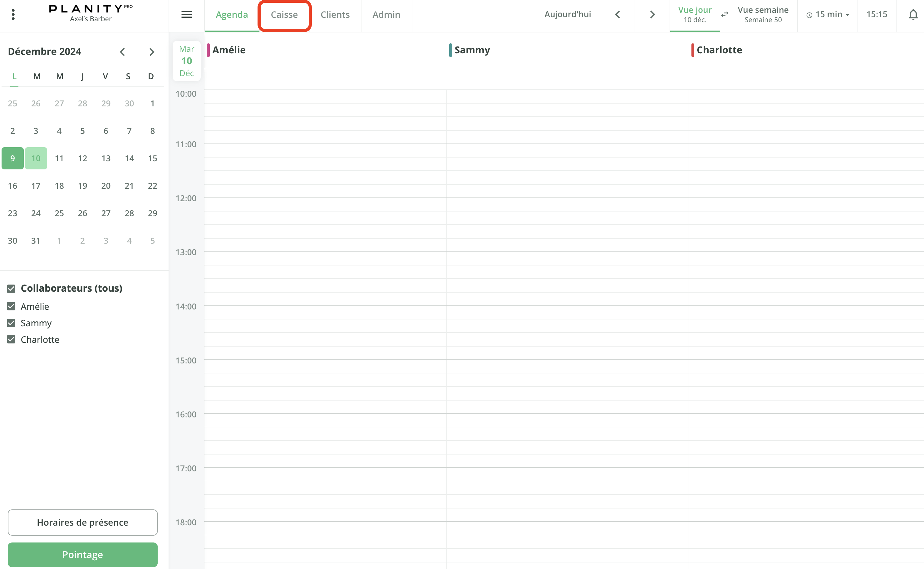Collapse to previous month using left chevron
The height and width of the screenshot is (569, 924).
pyautogui.click(x=122, y=51)
